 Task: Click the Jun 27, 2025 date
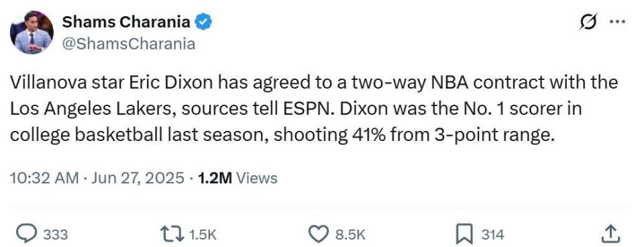[x=138, y=178]
